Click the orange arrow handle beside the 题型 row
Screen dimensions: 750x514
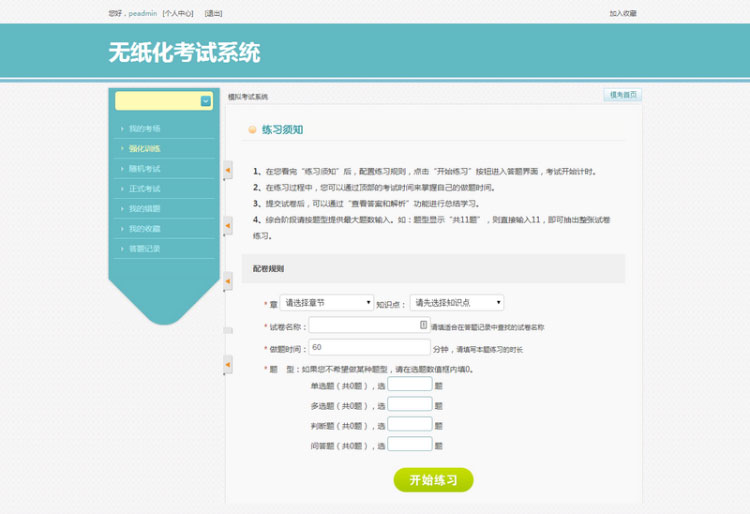point(228,365)
